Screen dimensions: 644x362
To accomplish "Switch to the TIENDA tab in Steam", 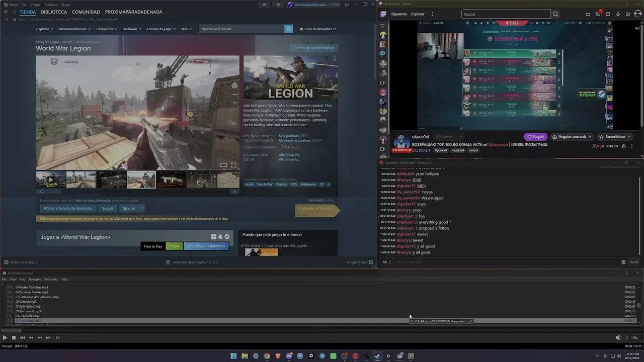I will point(28,12).
